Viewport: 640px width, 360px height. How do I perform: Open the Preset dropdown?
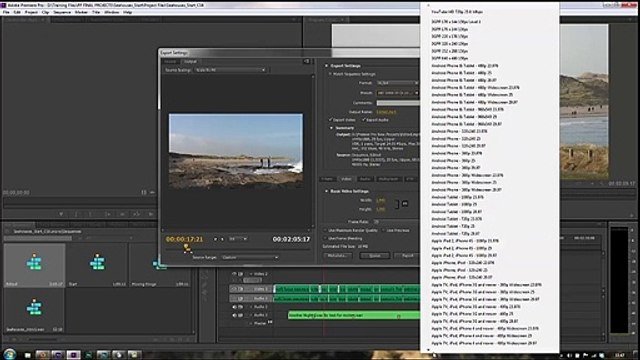pyautogui.click(x=397, y=93)
